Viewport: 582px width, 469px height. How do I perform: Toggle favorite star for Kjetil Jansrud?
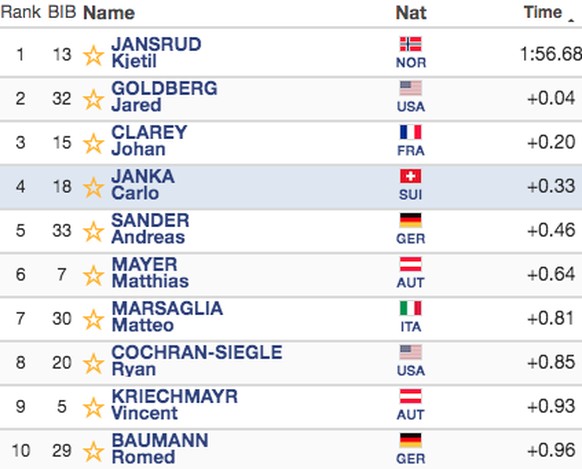(x=93, y=56)
